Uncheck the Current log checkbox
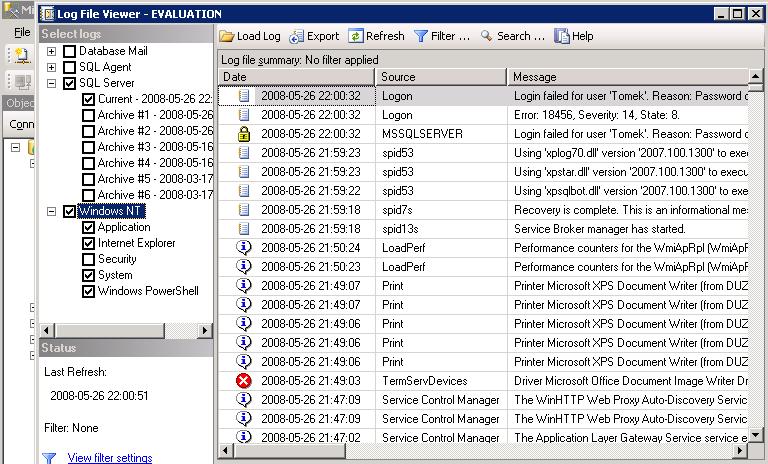This screenshot has width=768, height=464. 88,99
